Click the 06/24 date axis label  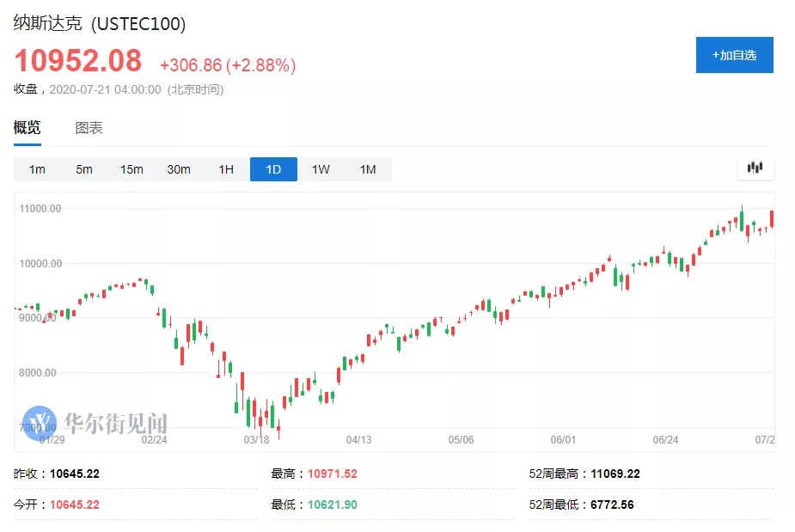[x=666, y=440]
